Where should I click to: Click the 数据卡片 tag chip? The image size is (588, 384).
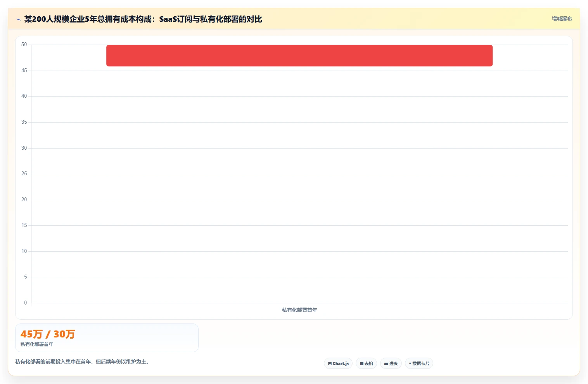point(419,363)
